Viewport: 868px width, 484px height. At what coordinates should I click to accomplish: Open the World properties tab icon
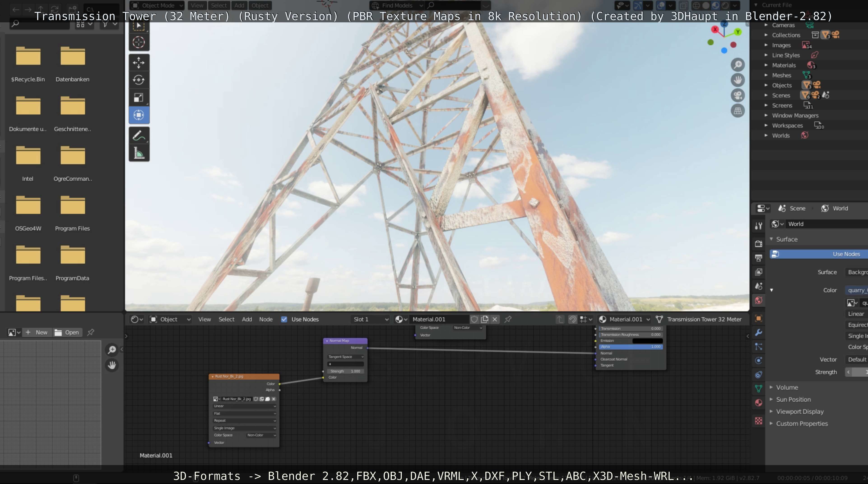pos(759,300)
